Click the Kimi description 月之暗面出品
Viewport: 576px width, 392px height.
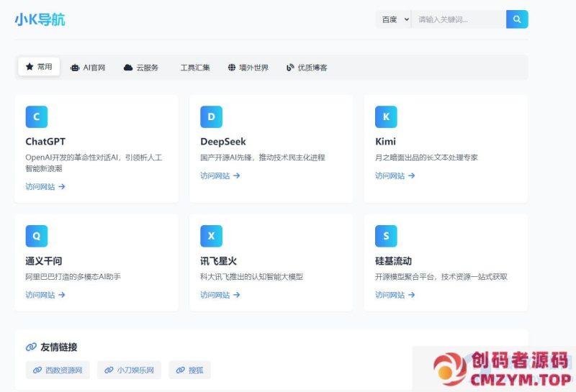426,158
